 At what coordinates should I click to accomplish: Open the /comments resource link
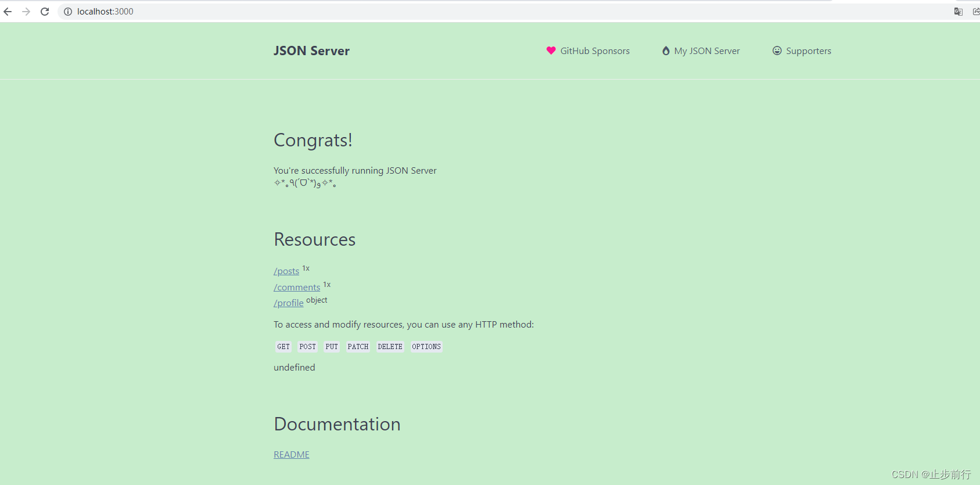coord(297,288)
